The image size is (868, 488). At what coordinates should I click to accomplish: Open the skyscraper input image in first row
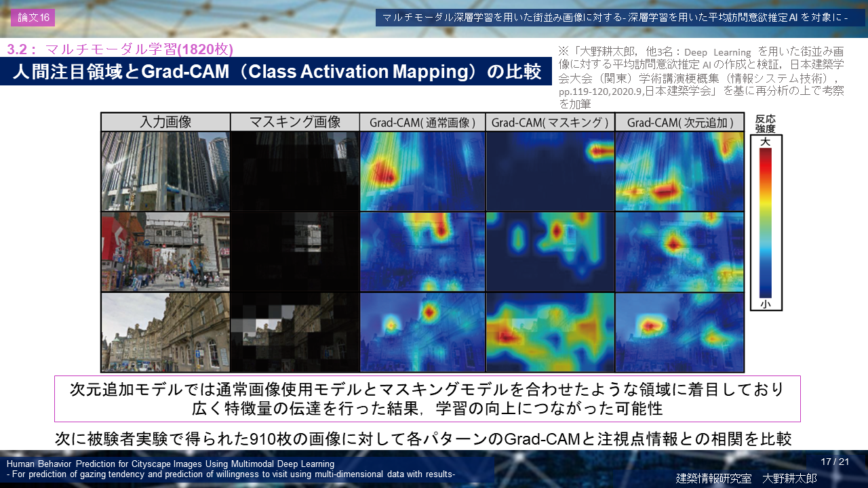point(165,171)
